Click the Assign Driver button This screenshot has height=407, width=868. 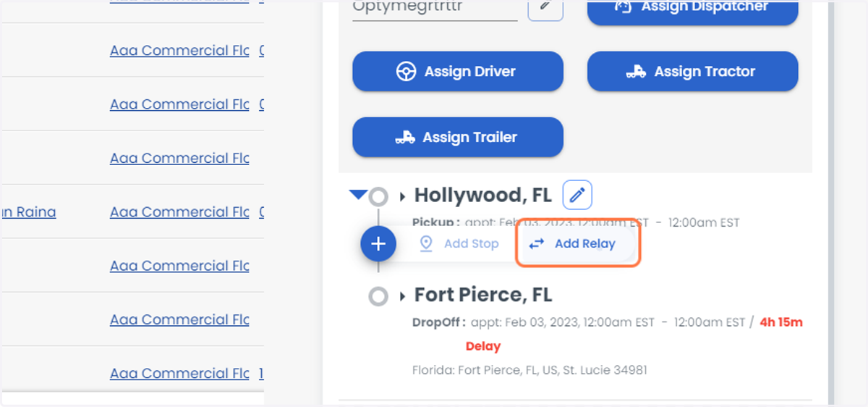point(457,71)
